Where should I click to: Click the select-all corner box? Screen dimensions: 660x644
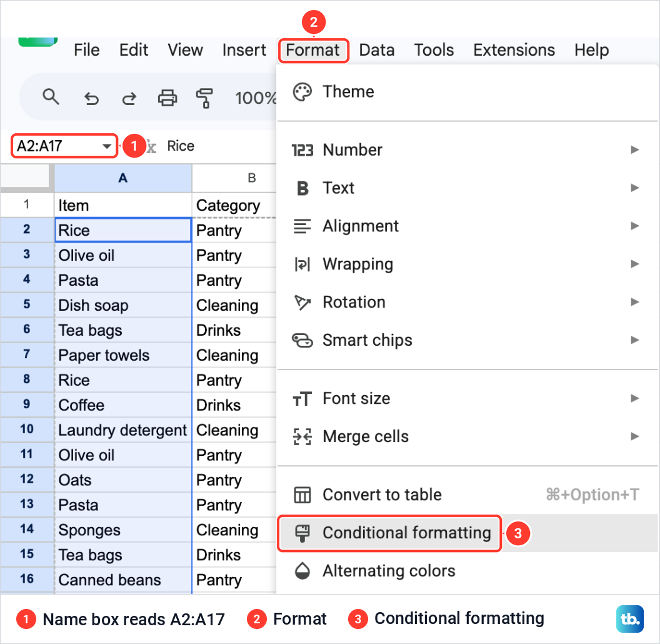click(x=25, y=176)
